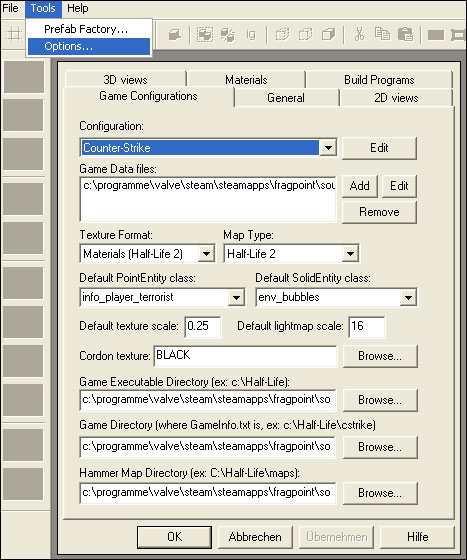Switch to the Build Programs tab
The image size is (467, 560).
379,79
